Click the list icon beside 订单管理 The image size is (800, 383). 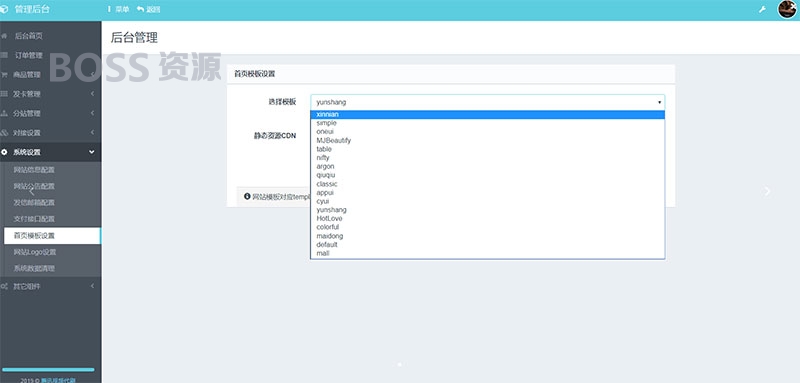click(x=5, y=55)
